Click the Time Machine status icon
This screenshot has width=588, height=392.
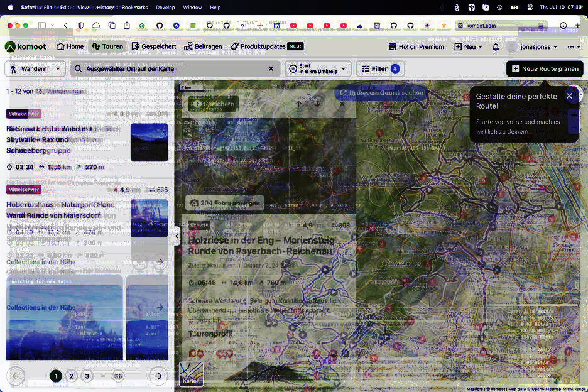(499, 7)
